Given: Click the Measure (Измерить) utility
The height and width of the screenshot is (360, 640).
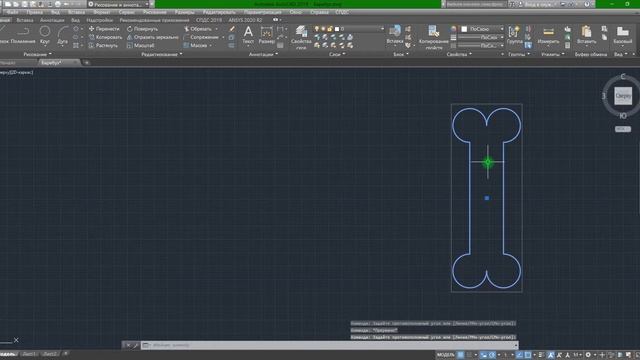Looking at the screenshot, I should [548, 35].
